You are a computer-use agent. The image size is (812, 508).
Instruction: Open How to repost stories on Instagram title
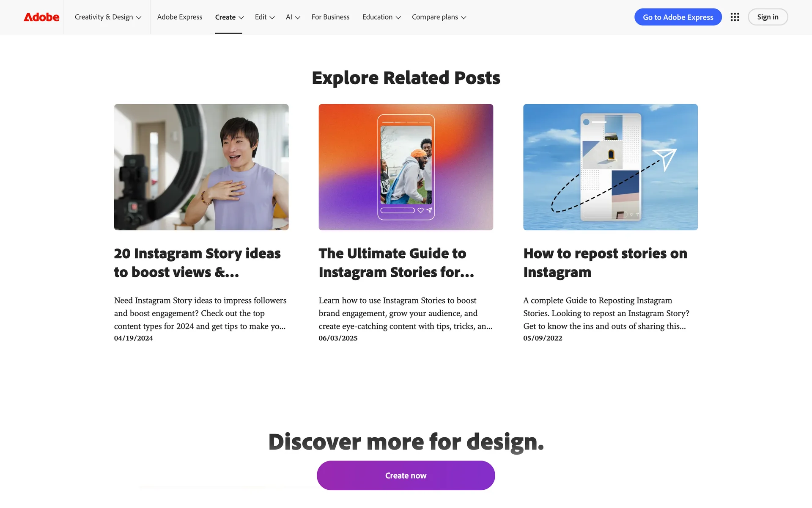(x=605, y=262)
